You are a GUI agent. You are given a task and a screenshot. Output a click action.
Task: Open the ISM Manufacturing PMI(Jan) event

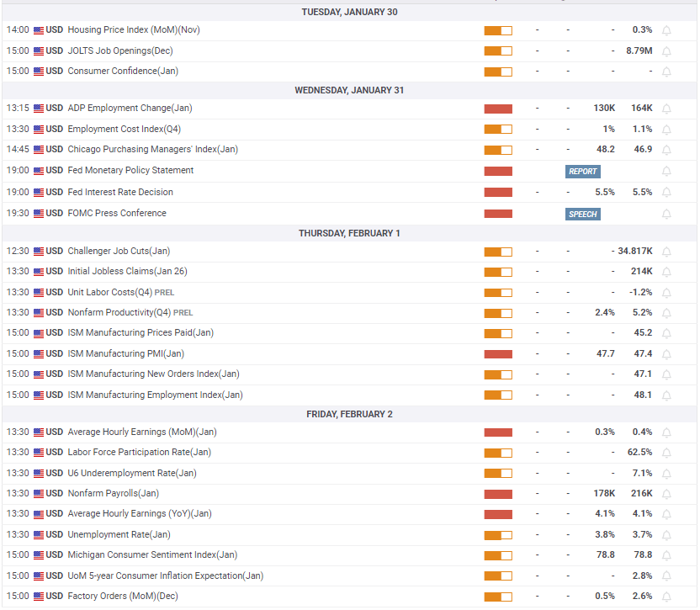[126, 353]
